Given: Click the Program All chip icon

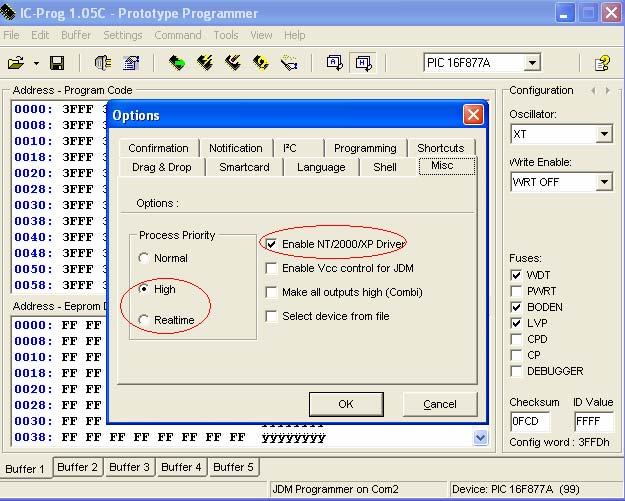Looking at the screenshot, I should click(x=205, y=63).
